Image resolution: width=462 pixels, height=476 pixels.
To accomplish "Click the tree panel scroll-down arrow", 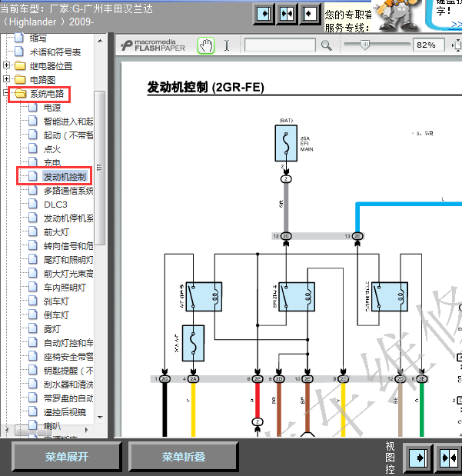I will pos(100,418).
